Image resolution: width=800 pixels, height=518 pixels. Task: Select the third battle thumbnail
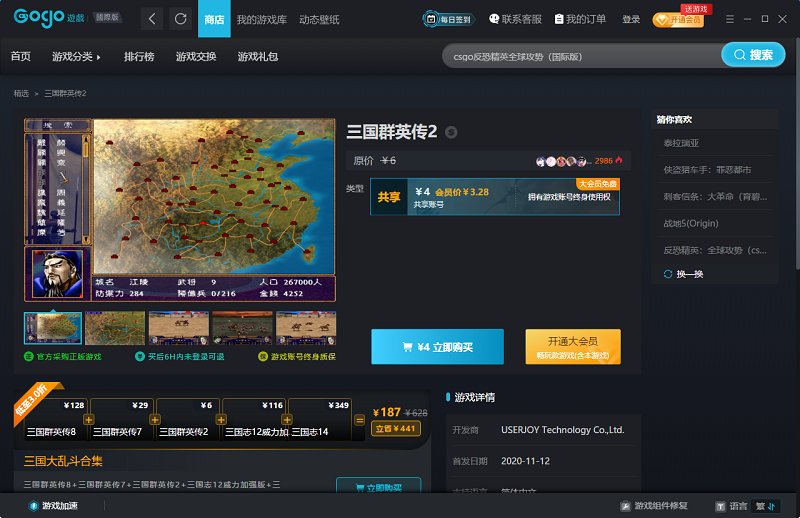pos(179,328)
